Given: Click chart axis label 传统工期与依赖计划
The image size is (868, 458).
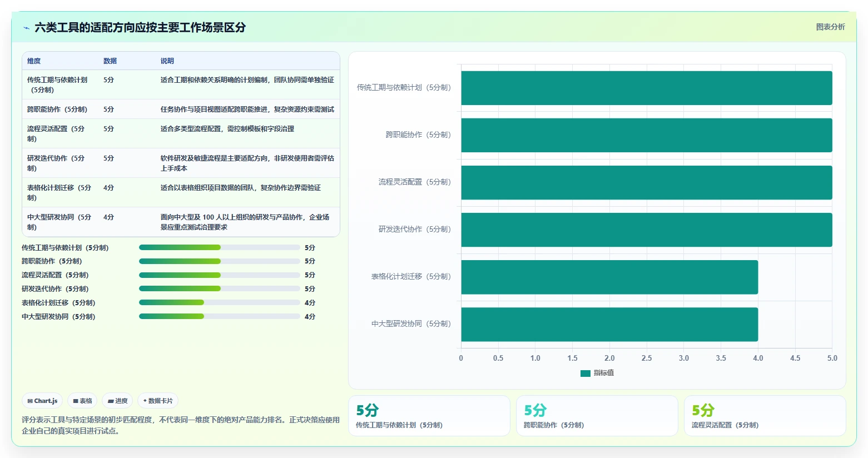Looking at the screenshot, I should pyautogui.click(x=404, y=88).
